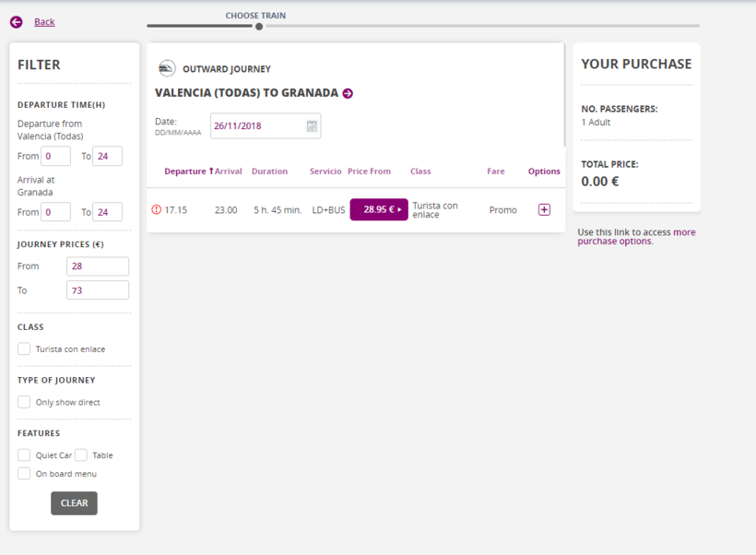Open the date picker calendar icon
The image size is (756, 555).
point(312,126)
